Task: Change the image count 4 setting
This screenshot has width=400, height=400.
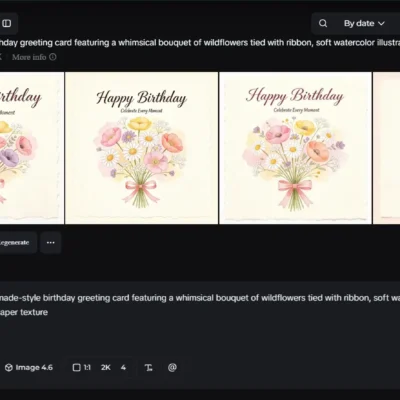Action: coord(123,367)
